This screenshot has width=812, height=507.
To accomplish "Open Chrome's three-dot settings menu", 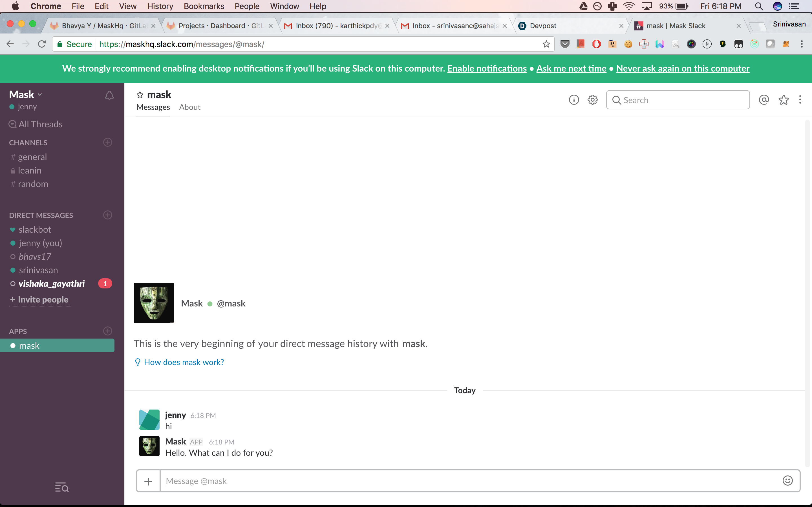I will (802, 44).
